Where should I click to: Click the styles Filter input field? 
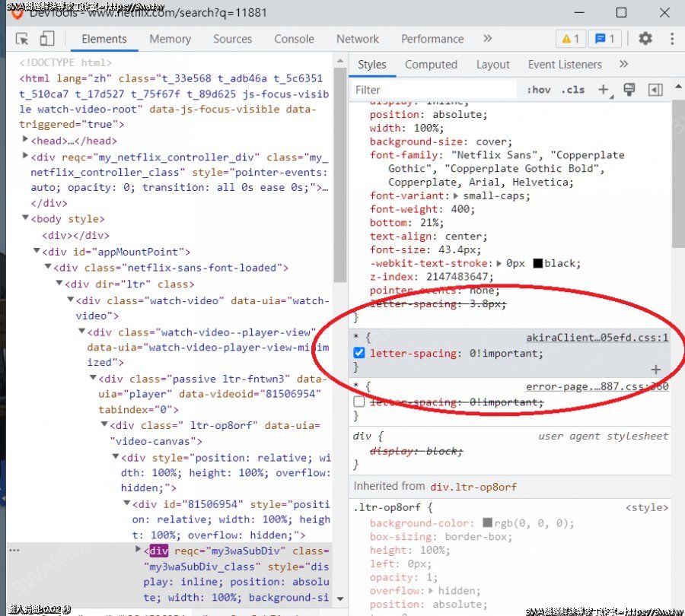pyautogui.click(x=434, y=90)
